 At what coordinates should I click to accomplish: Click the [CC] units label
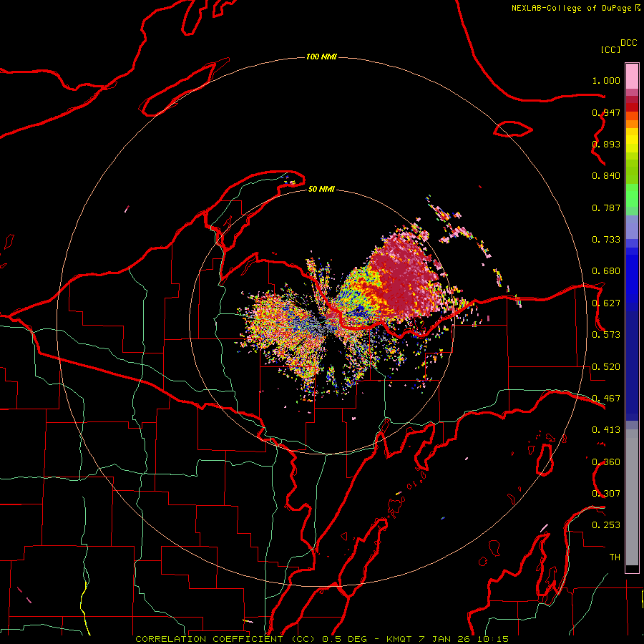[x=610, y=49]
